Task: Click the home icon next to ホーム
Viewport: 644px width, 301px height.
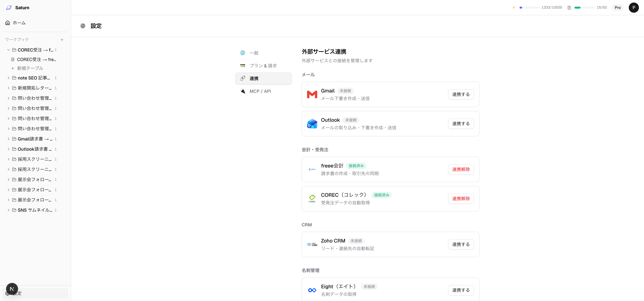Action: point(8,23)
